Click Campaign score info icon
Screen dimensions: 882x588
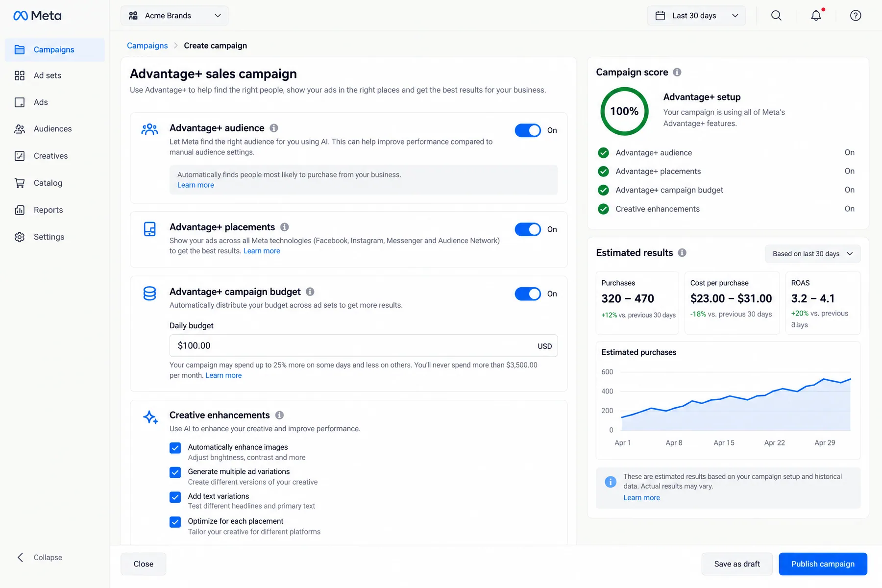coord(677,72)
